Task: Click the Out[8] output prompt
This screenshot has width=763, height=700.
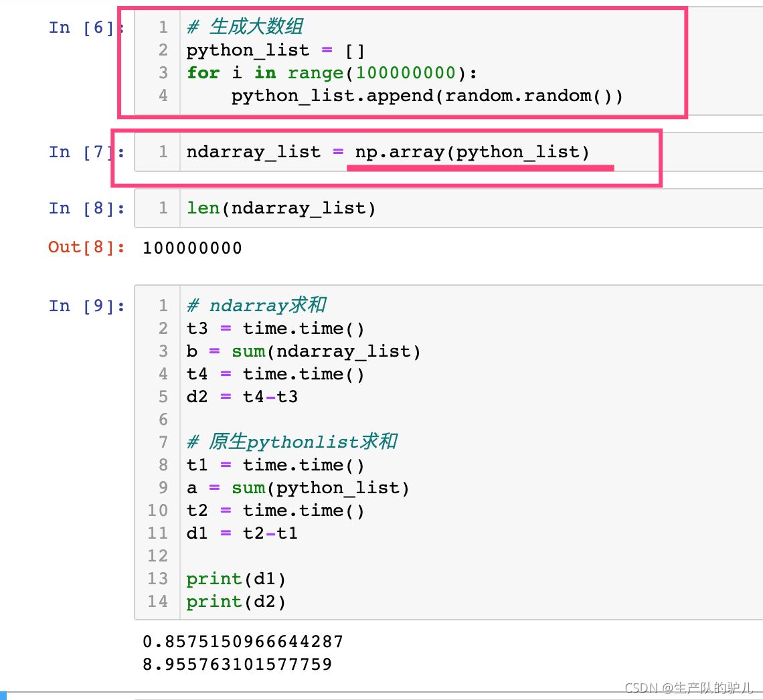Action: [86, 247]
